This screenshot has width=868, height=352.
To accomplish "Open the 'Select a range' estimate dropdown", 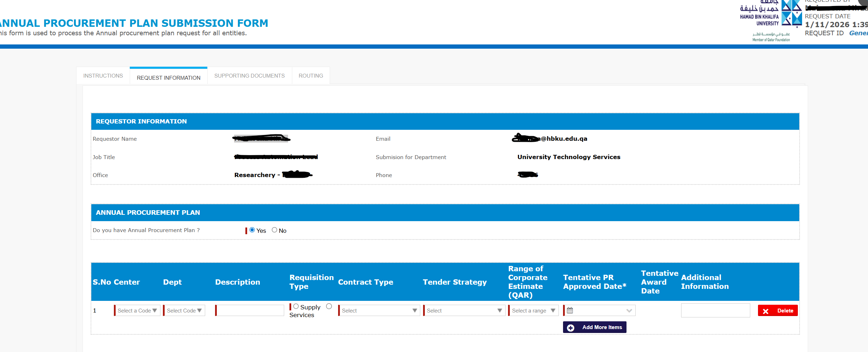I will [x=533, y=310].
